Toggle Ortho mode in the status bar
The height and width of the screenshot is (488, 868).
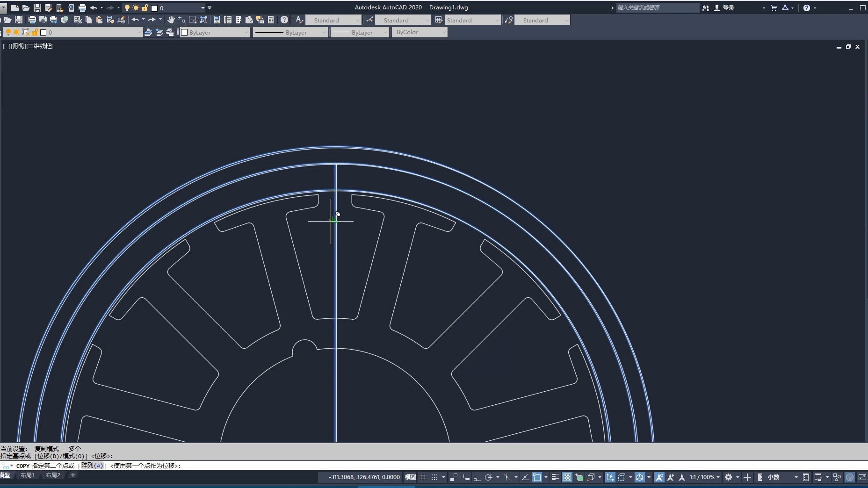pyautogui.click(x=477, y=477)
